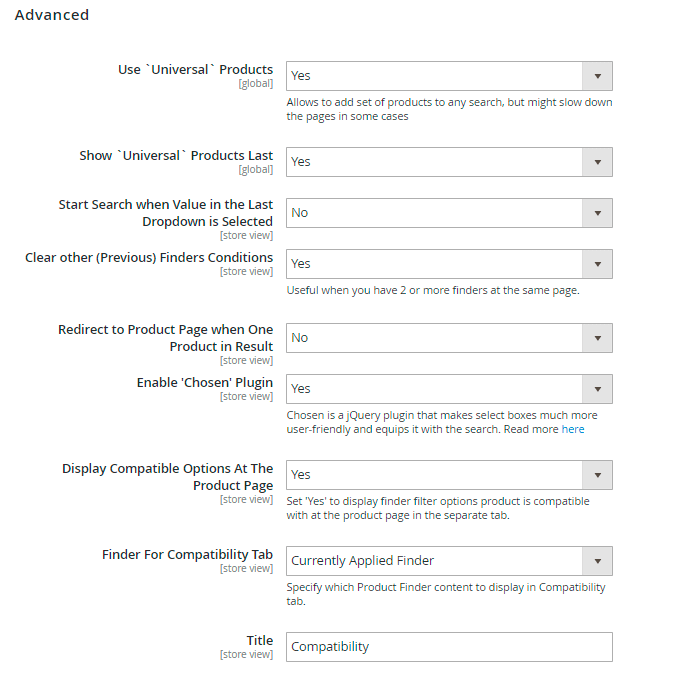The width and height of the screenshot is (685, 679).
Task: Click the 'Clear other (Previous) Finders Conditions' label
Action: (149, 257)
